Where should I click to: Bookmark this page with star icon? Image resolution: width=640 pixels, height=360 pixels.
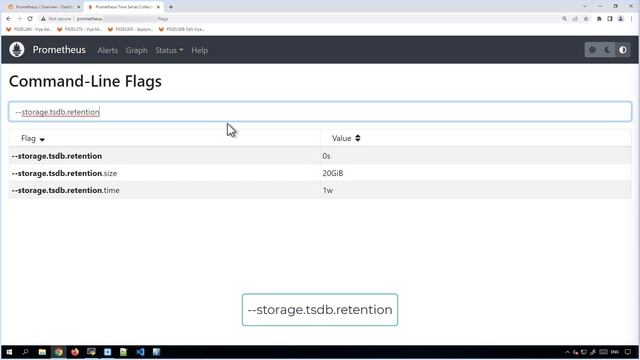pos(586,19)
